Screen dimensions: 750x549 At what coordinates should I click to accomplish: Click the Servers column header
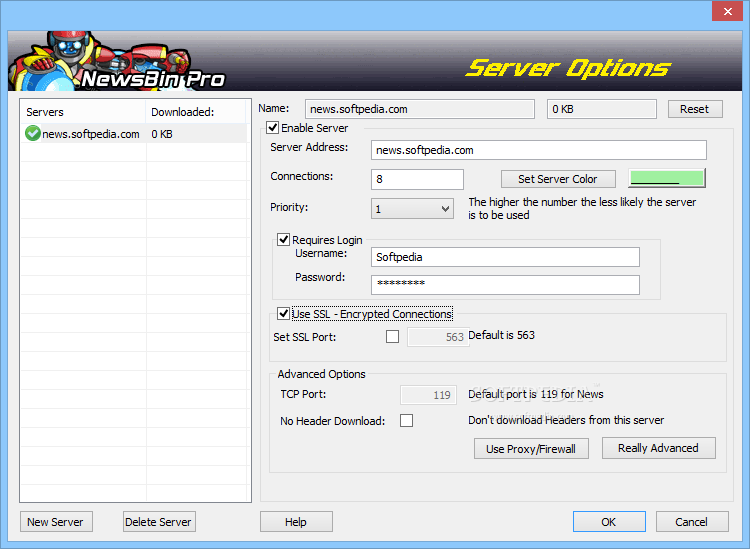point(83,112)
